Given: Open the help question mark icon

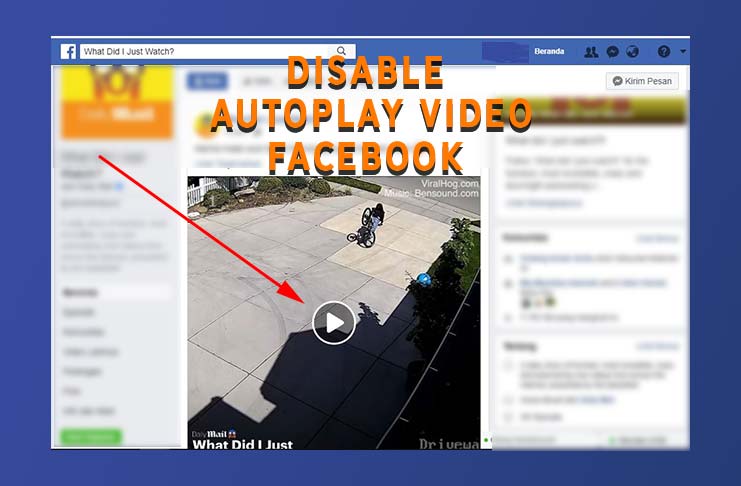Looking at the screenshot, I should 664,52.
